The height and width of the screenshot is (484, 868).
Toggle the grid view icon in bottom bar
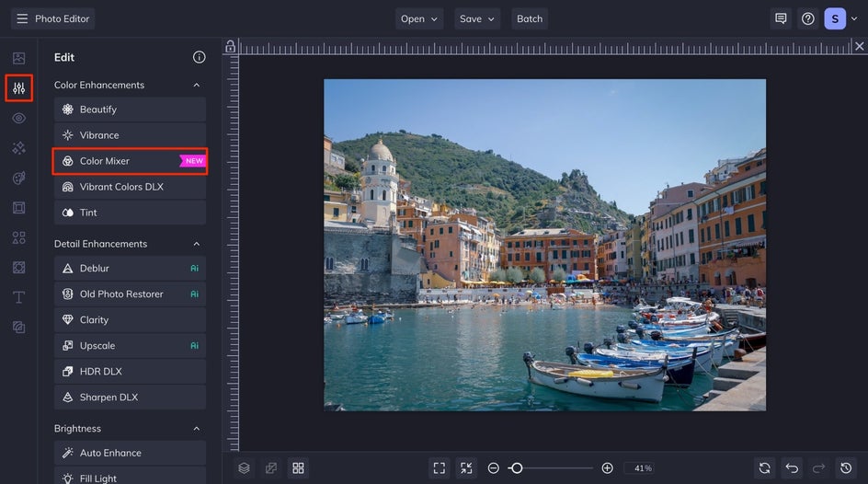pyautogui.click(x=298, y=468)
